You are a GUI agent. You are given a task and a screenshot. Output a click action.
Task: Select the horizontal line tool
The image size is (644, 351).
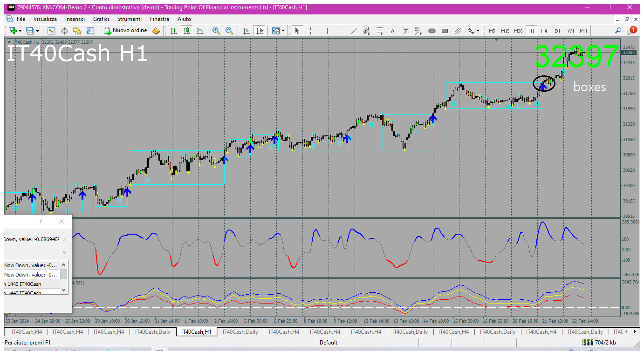(340, 31)
